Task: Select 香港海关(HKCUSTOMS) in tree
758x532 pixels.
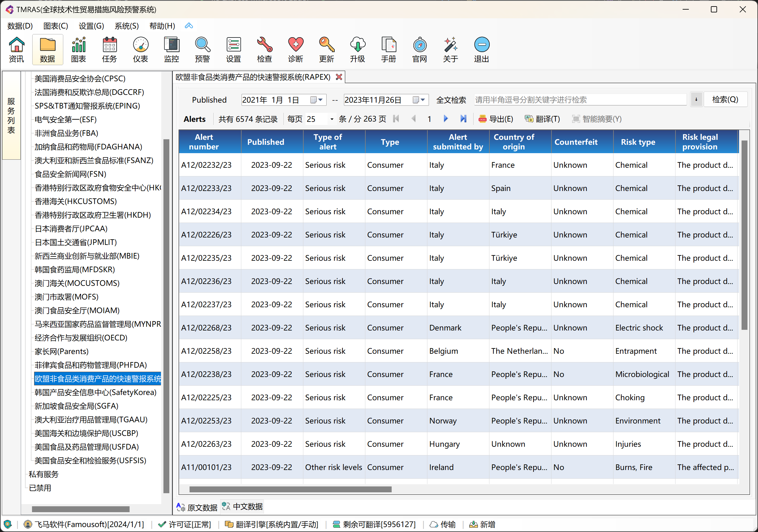Action: click(76, 201)
